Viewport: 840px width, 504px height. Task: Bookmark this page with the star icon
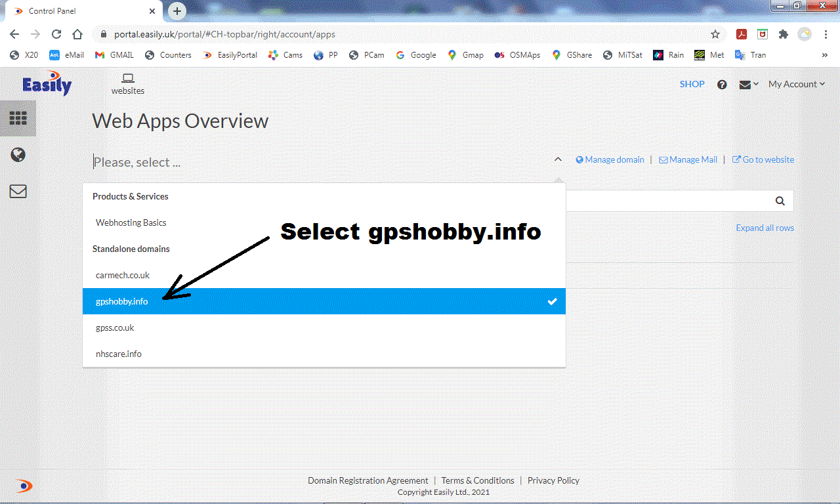click(715, 34)
